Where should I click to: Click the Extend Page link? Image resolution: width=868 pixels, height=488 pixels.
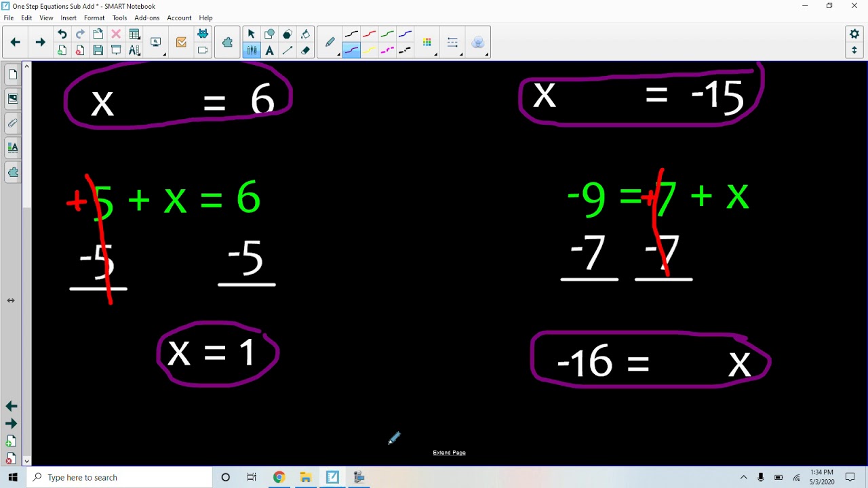(x=449, y=452)
